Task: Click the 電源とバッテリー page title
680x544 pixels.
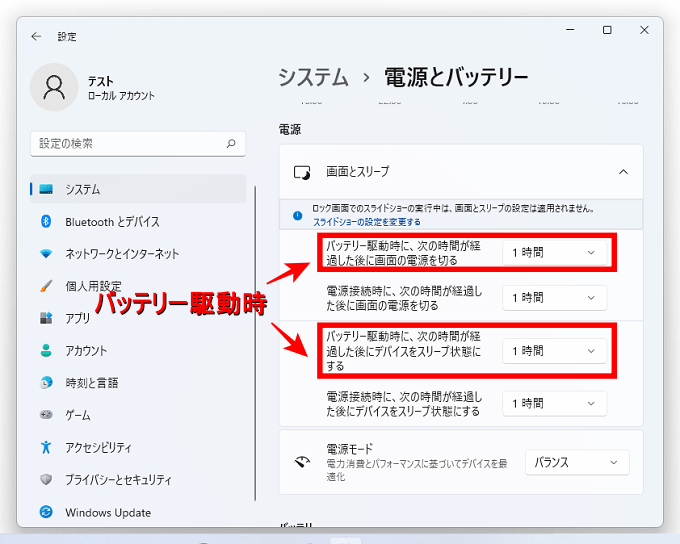Action: click(x=456, y=78)
